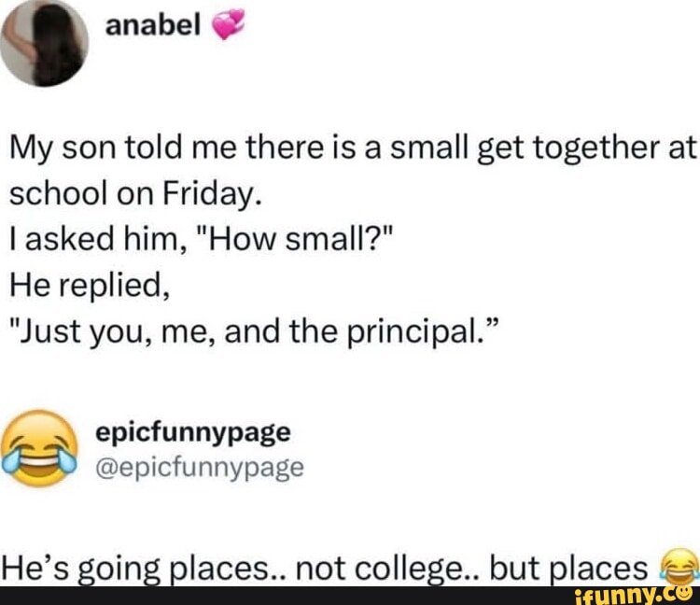Click the line 'I asked him, "How small?"'
Screen dimensions: 700x605
click(x=202, y=238)
